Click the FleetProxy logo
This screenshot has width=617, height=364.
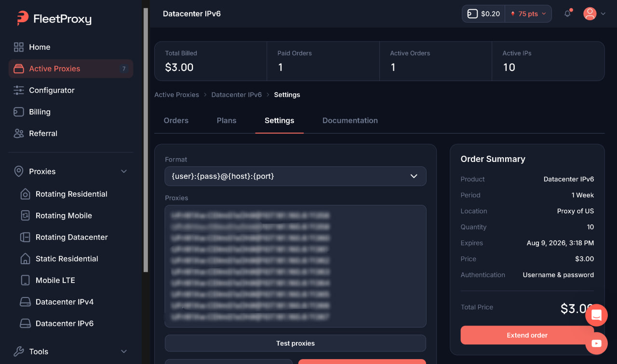click(x=54, y=18)
